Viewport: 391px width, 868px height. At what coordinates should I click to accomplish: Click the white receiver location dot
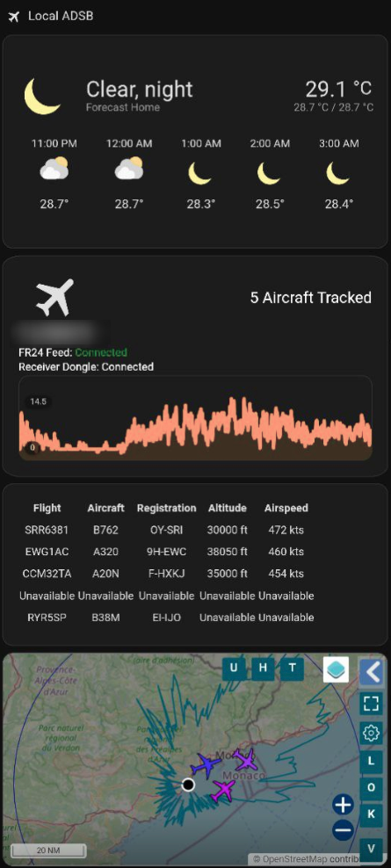(188, 785)
